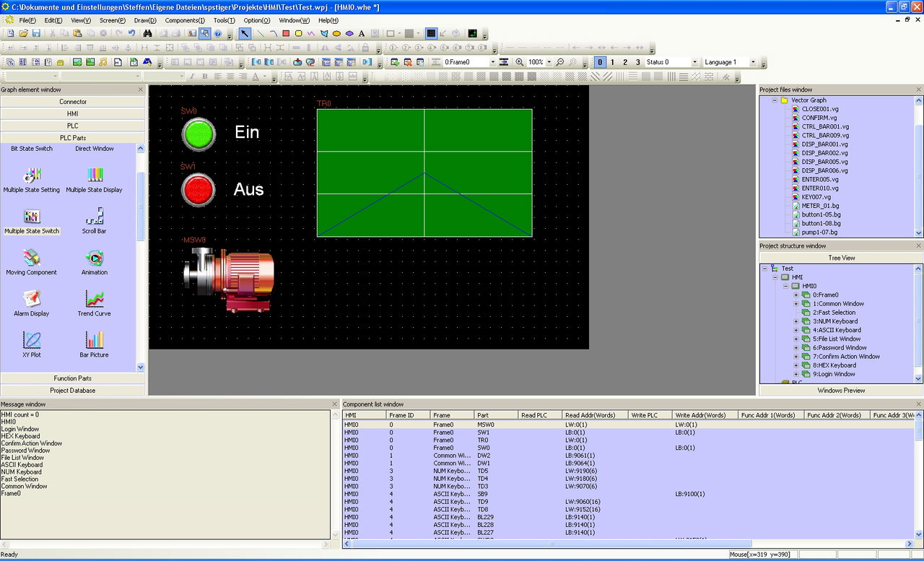The image size is (924, 561).
Task: Click the Windows Preview button
Action: 841,391
